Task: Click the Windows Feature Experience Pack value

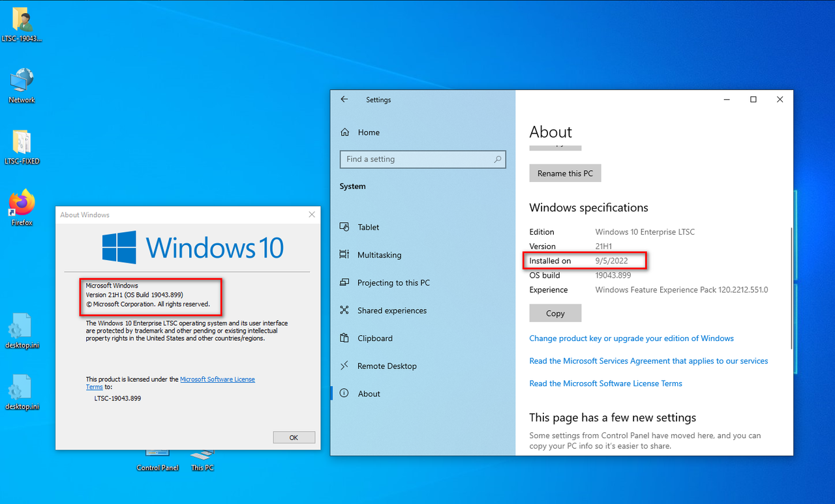Action: [x=682, y=289]
